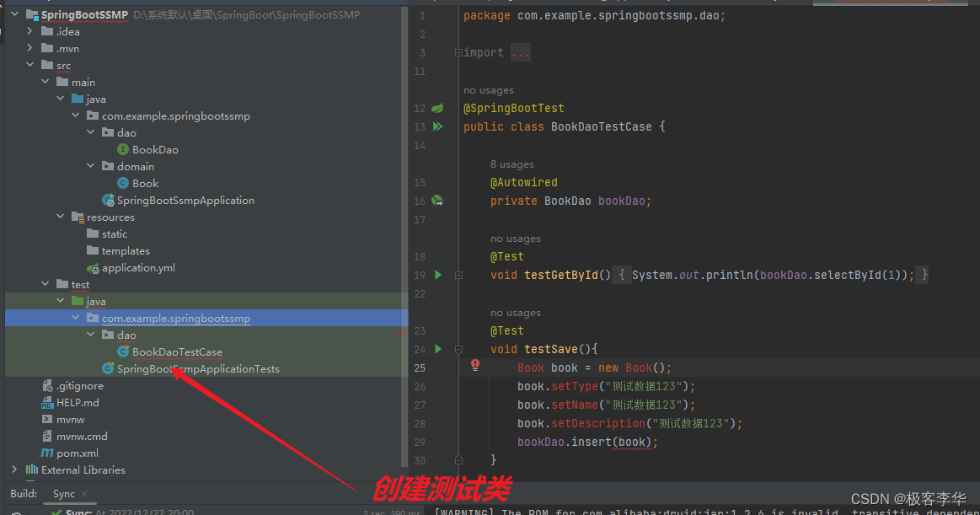Click the @SpringBootTest annotation

point(514,108)
